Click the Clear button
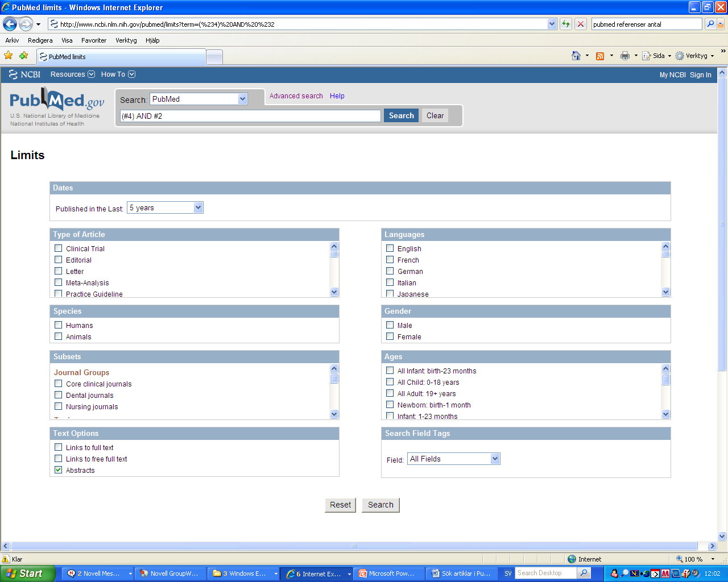 coord(435,115)
